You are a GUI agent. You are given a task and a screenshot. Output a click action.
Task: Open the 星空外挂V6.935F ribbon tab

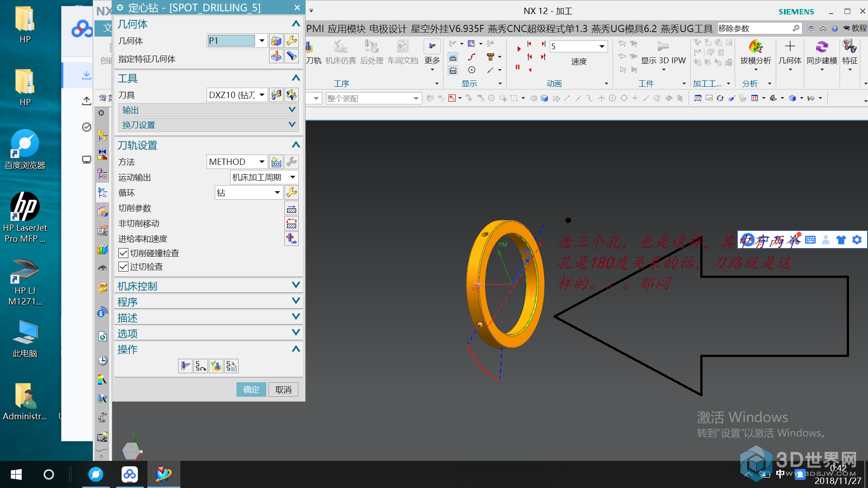click(447, 29)
